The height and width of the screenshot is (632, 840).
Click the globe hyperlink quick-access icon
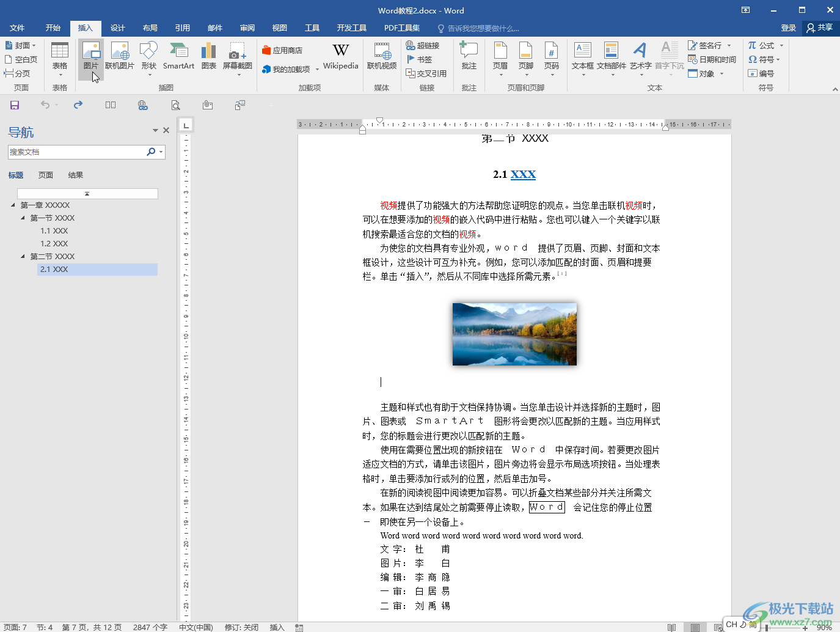tap(143, 105)
